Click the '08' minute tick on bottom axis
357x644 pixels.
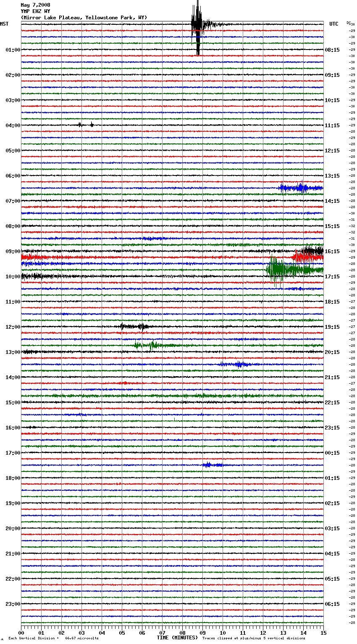(182, 633)
